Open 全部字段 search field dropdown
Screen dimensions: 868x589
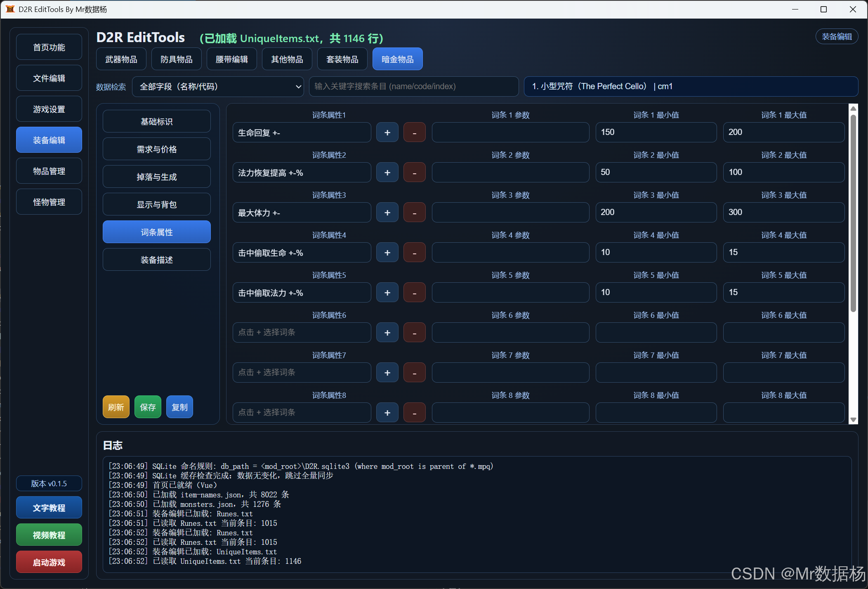[x=218, y=87]
